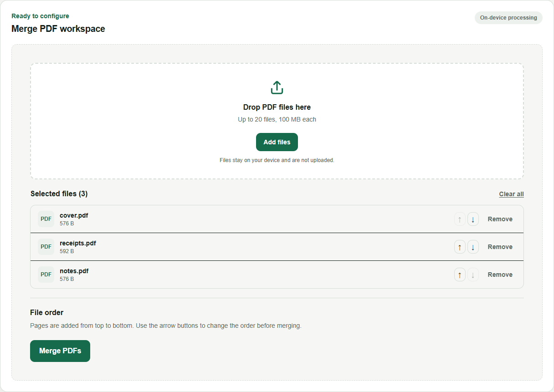Screen dimensions: 554x392
Task: Click the PDF icon beside receipts.pdf
Action: [46, 247]
